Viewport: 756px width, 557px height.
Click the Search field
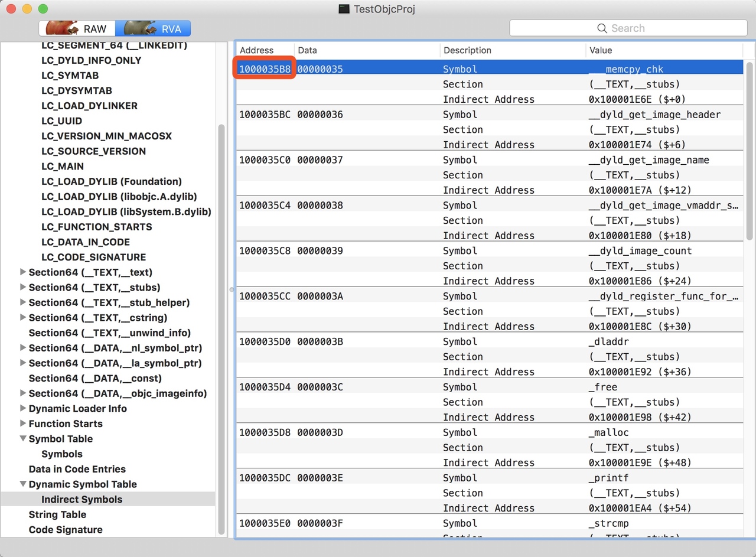pyautogui.click(x=628, y=28)
